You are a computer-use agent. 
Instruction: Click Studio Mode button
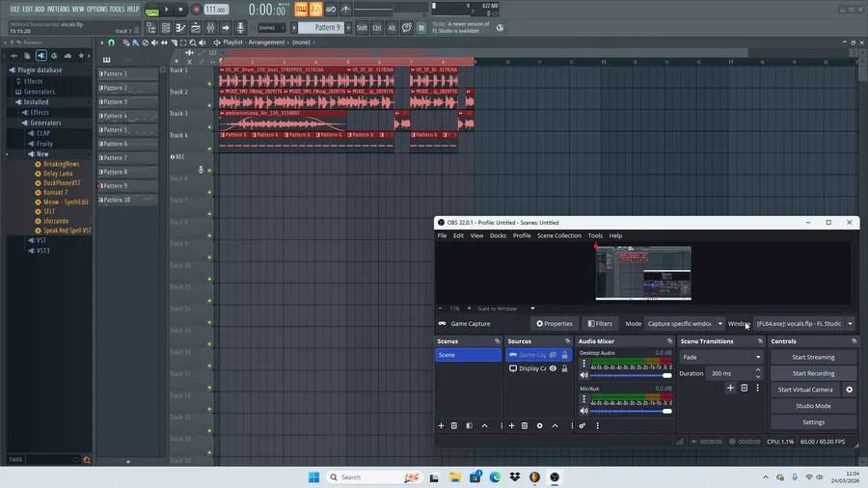tap(813, 406)
